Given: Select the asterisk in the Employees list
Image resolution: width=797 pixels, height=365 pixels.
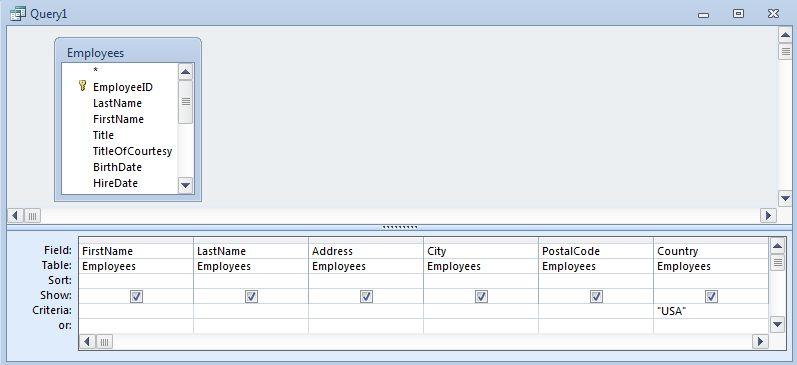Looking at the screenshot, I should click(96, 71).
